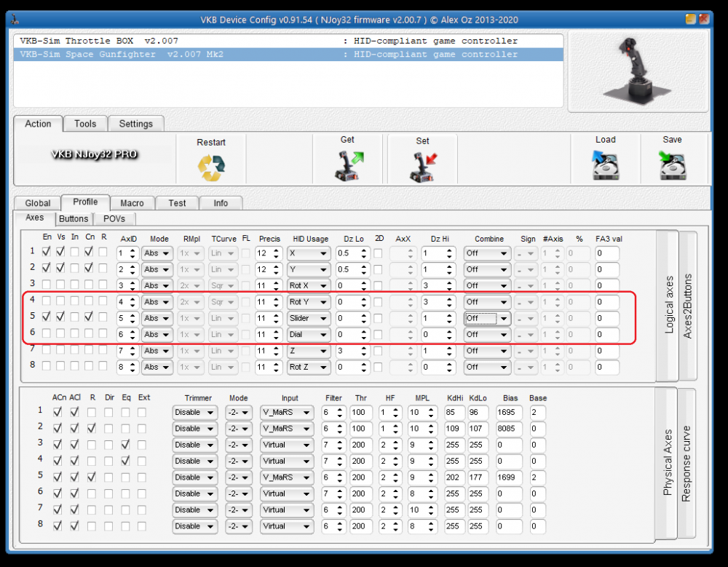Click the joystick device picture
This screenshot has width=728, height=567.
click(x=637, y=71)
